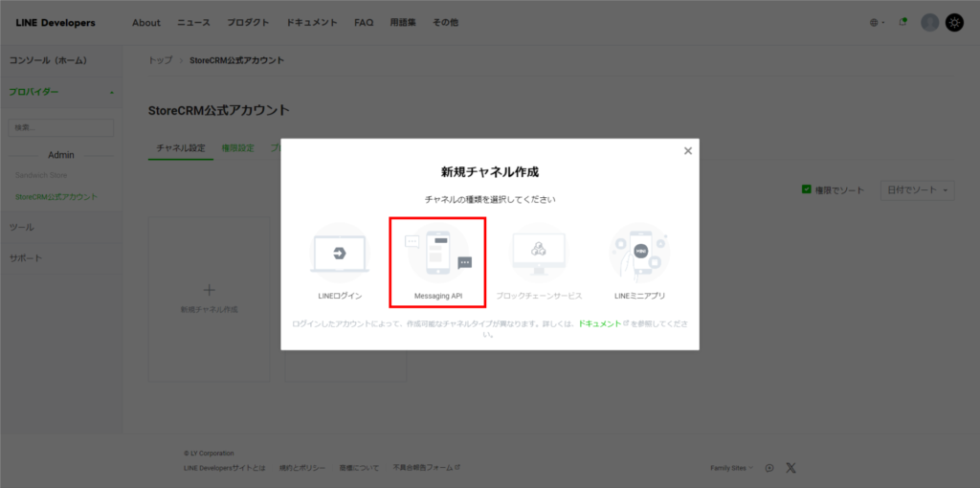Viewport: 980px width, 488px height.
Task: Open the 規約とポリシー footer link
Action: 302,467
